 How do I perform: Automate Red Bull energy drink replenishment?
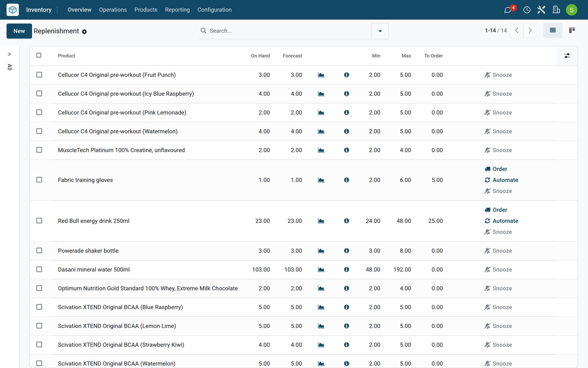click(x=501, y=221)
